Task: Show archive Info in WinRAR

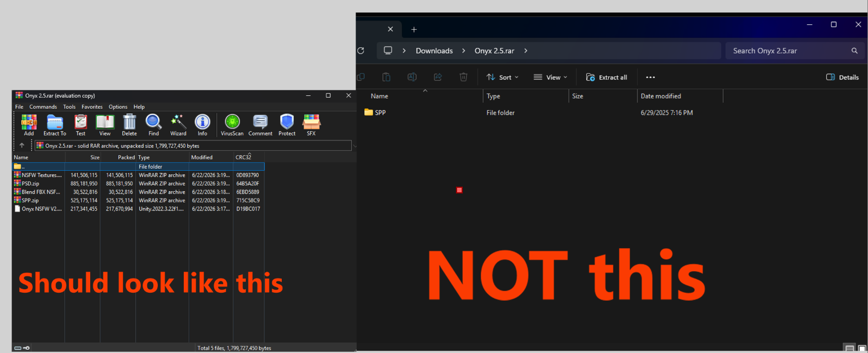Action: tap(202, 125)
